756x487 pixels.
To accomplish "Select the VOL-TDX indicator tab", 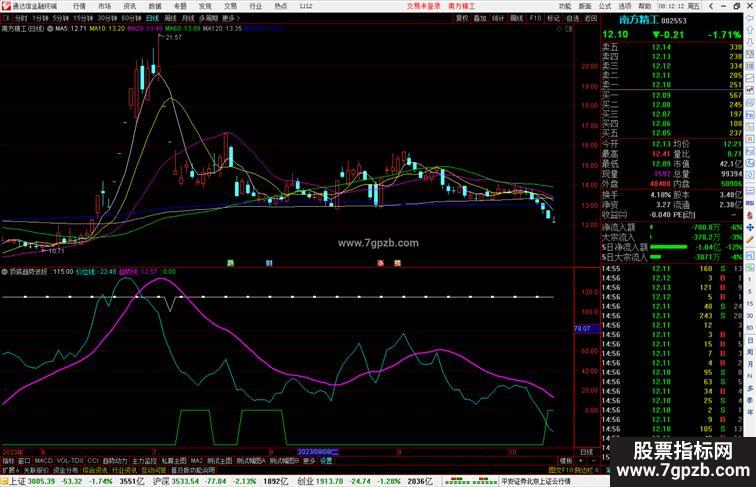I will coord(70,461).
